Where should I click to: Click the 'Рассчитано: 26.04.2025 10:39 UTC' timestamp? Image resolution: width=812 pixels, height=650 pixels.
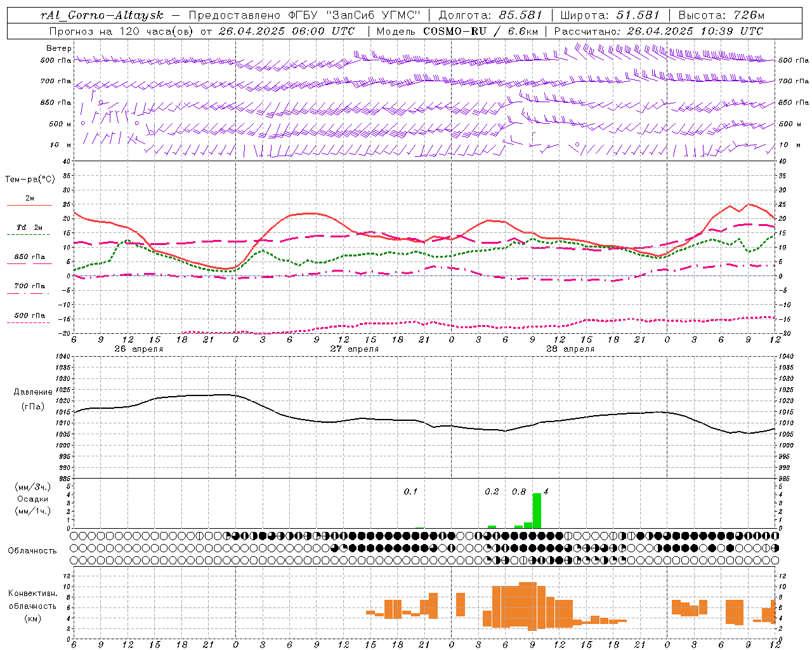658,31
